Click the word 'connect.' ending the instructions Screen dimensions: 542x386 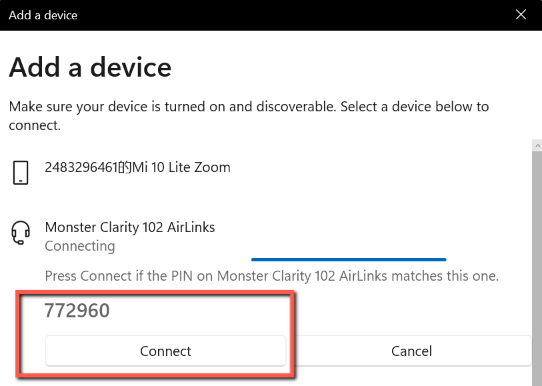(x=35, y=125)
